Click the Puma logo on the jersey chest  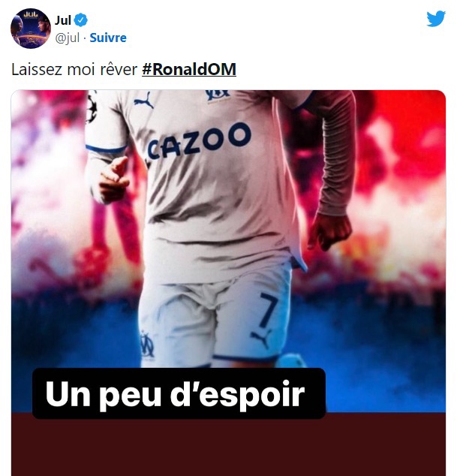(x=144, y=101)
